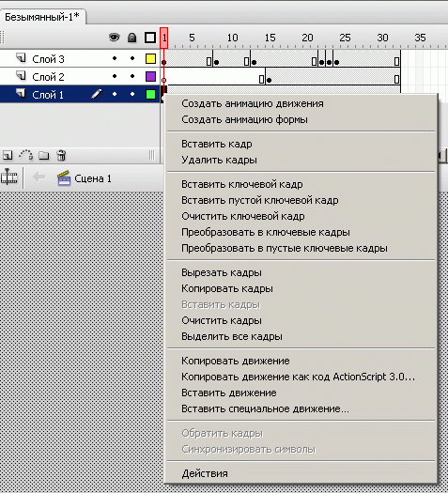Click frame 20 on the timeline ruler

click(x=307, y=38)
